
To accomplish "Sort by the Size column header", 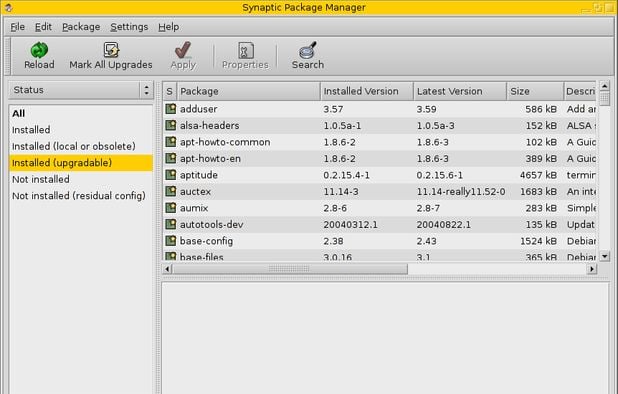I will coord(535,91).
